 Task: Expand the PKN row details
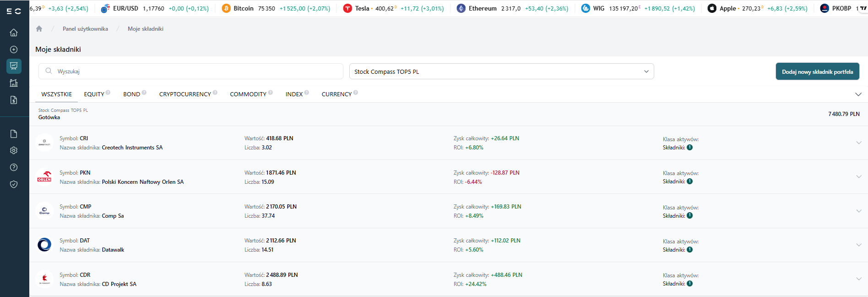(859, 177)
